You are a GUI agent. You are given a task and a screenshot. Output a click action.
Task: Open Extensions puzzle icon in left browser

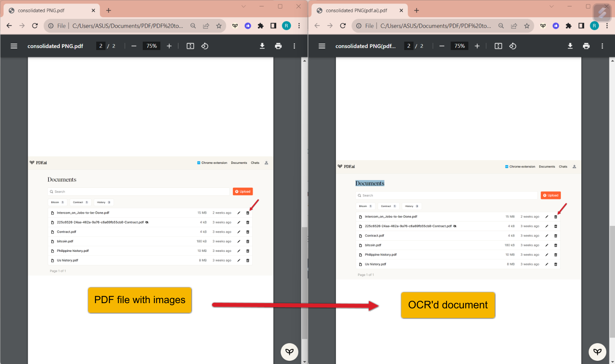point(261,26)
